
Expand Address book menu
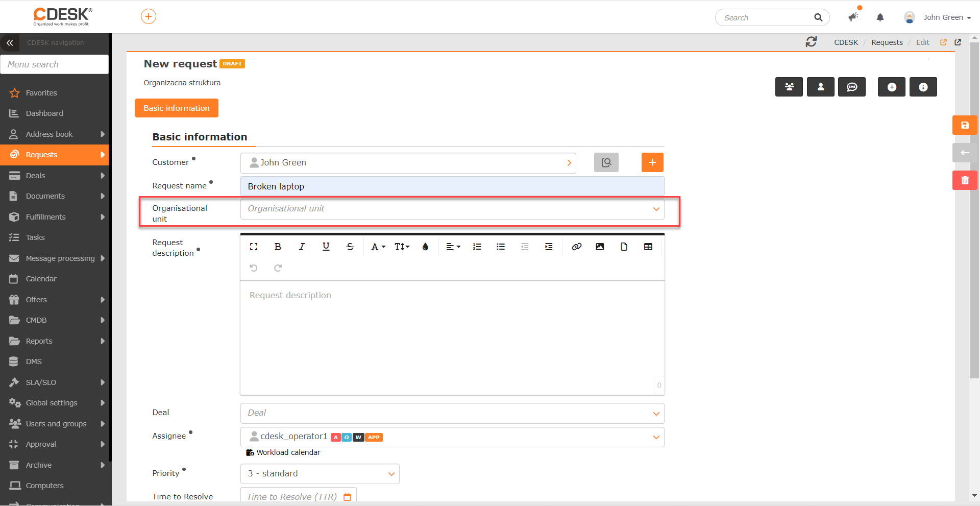pos(55,134)
